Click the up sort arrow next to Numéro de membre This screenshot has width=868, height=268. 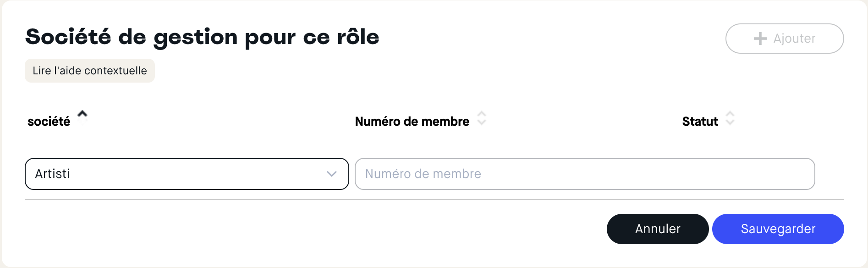tap(482, 114)
